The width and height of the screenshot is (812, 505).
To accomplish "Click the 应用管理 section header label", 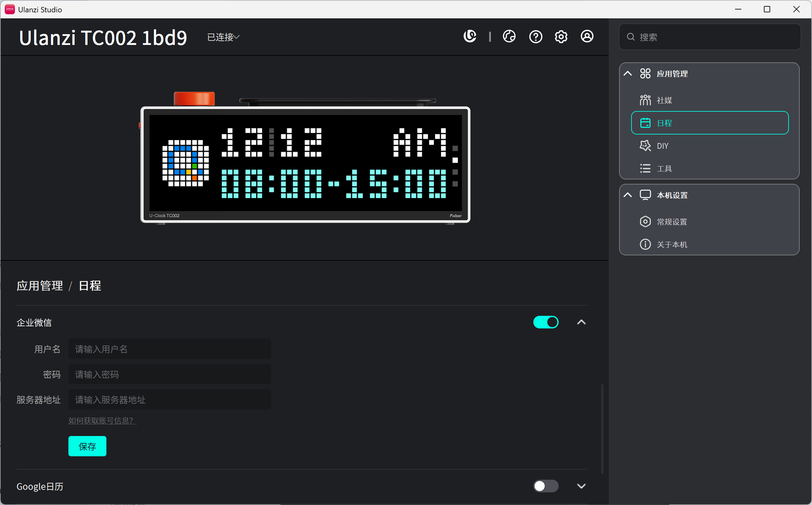I will coord(672,73).
